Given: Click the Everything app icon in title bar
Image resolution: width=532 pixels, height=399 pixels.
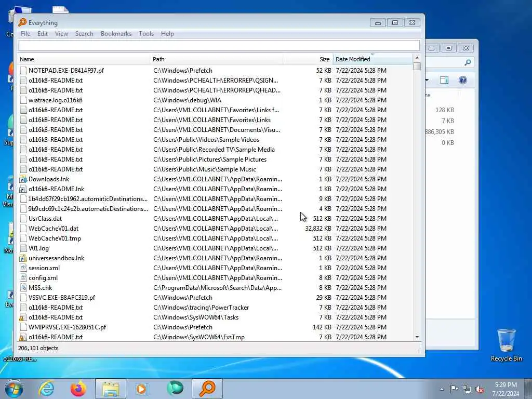Looking at the screenshot, I should point(22,22).
